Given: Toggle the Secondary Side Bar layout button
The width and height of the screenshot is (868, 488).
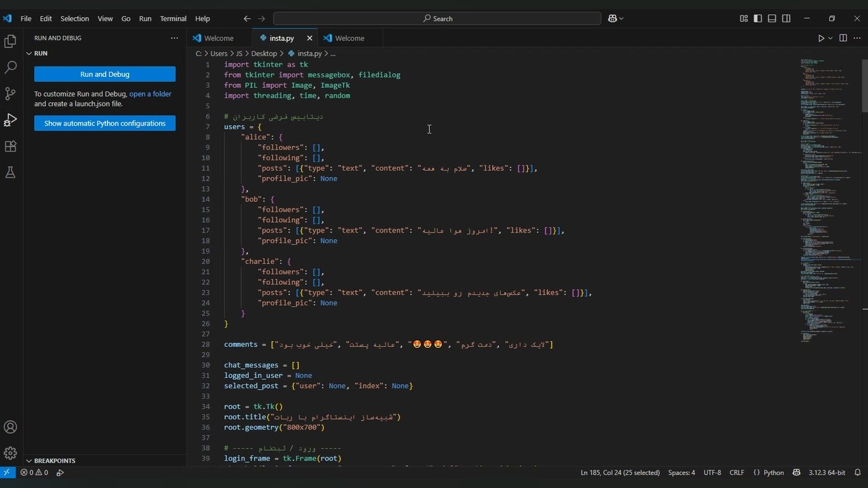Looking at the screenshot, I should point(787,19).
